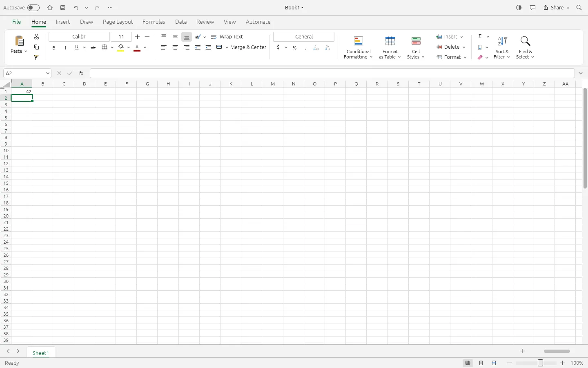Click the Insert Function fx icon
Screen dimensions: 588x368
[81, 73]
